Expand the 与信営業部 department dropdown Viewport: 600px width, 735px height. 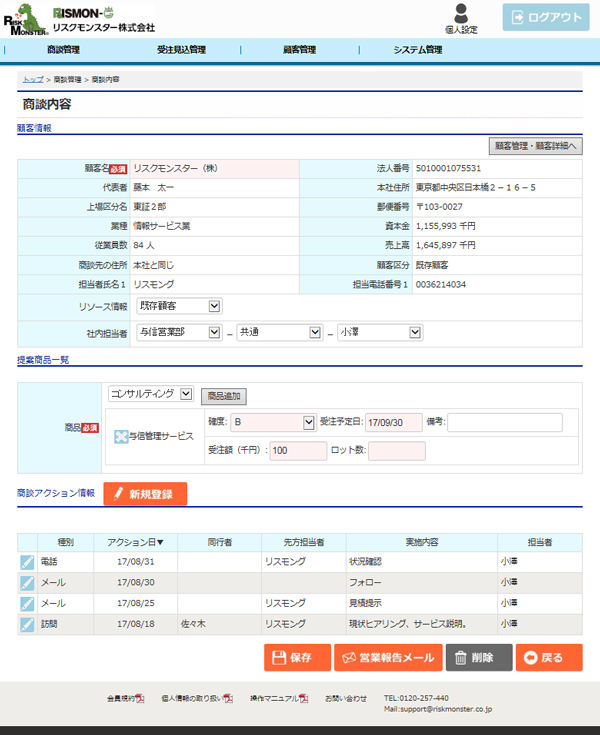pos(179,332)
